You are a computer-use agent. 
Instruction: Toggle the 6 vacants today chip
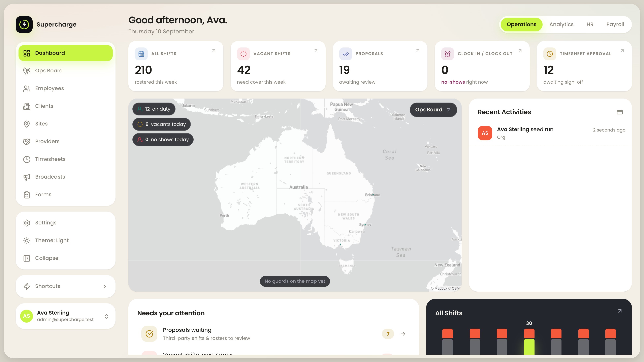[x=161, y=124]
